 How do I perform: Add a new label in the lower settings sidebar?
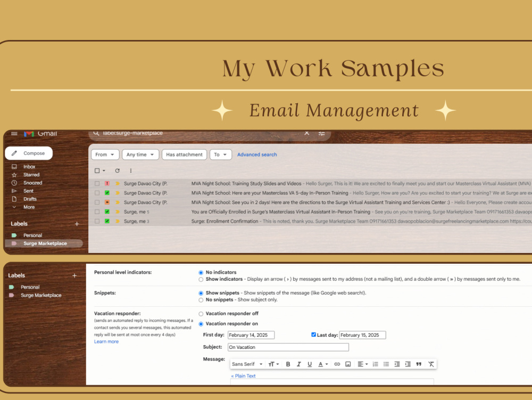click(74, 276)
